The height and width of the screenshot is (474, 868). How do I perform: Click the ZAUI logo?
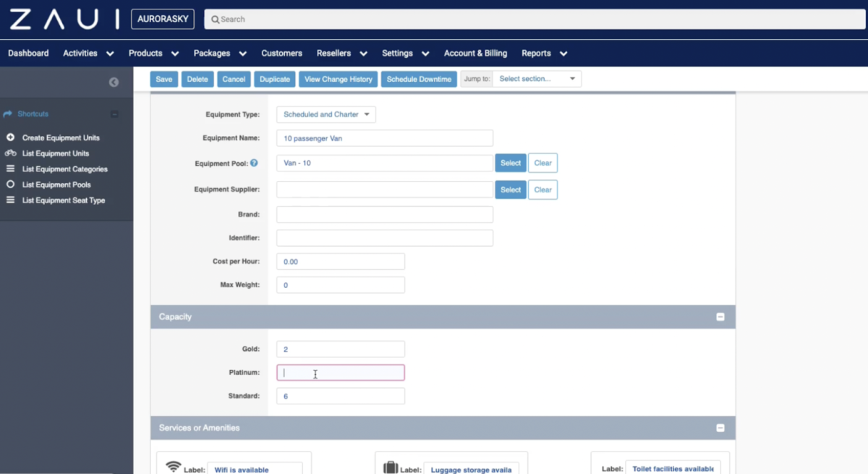(x=64, y=19)
